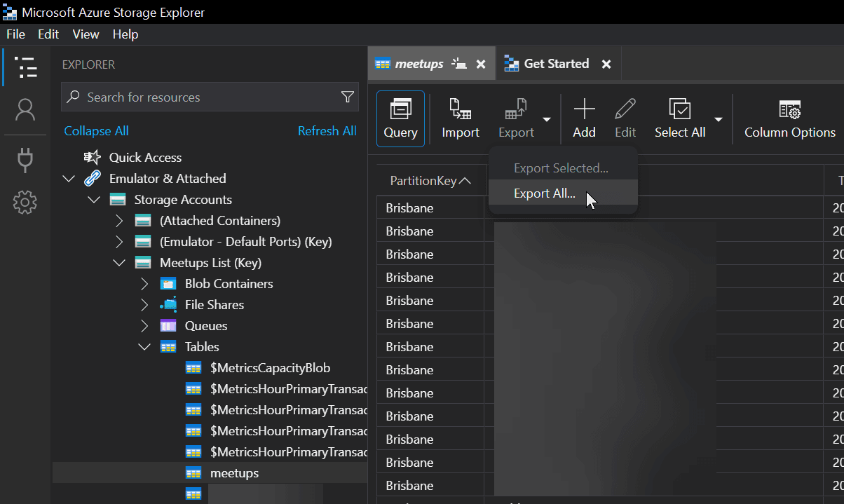Click the Emulator & Attached link icon

93,179
